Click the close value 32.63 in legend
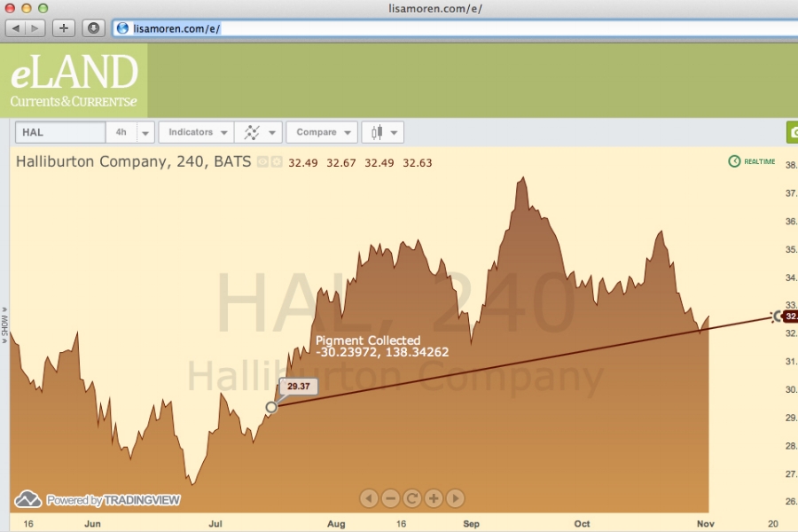Image resolution: width=798 pixels, height=532 pixels. [418, 163]
